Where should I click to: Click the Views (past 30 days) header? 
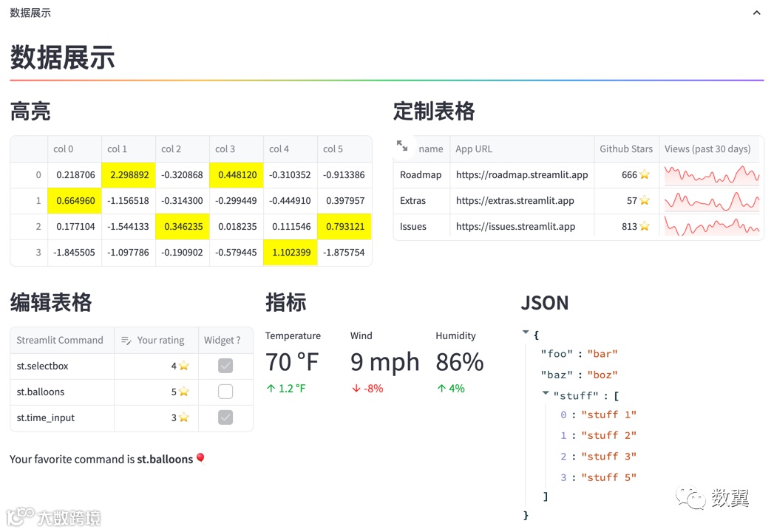tap(711, 149)
